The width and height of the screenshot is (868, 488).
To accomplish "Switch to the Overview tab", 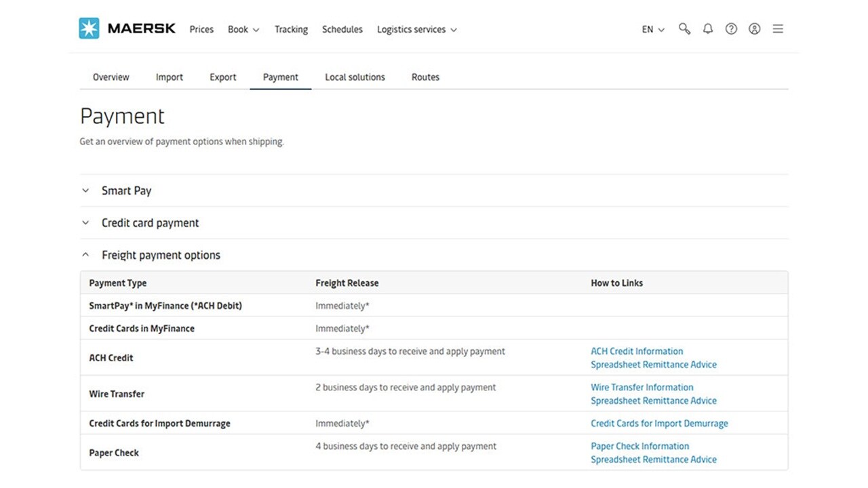I will [111, 77].
